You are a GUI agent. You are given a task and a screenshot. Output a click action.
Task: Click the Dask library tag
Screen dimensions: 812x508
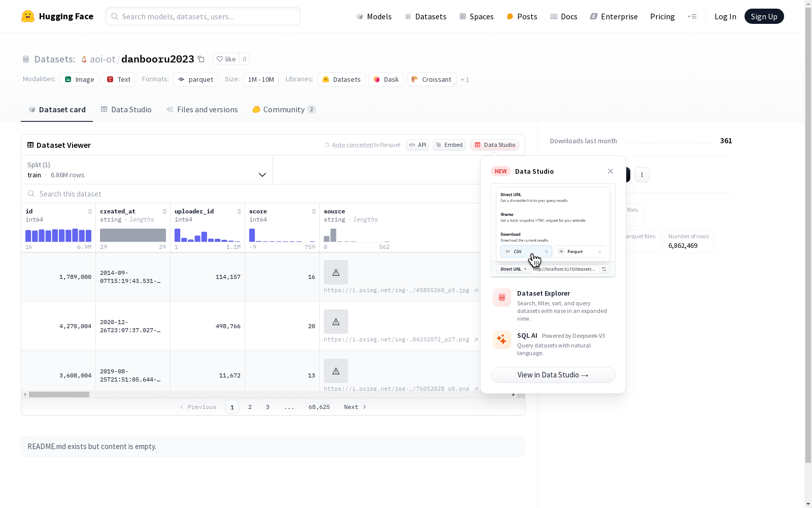386,79
